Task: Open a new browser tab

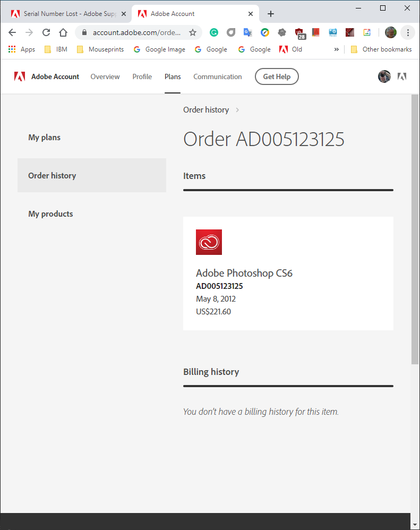Action: pos(271,14)
